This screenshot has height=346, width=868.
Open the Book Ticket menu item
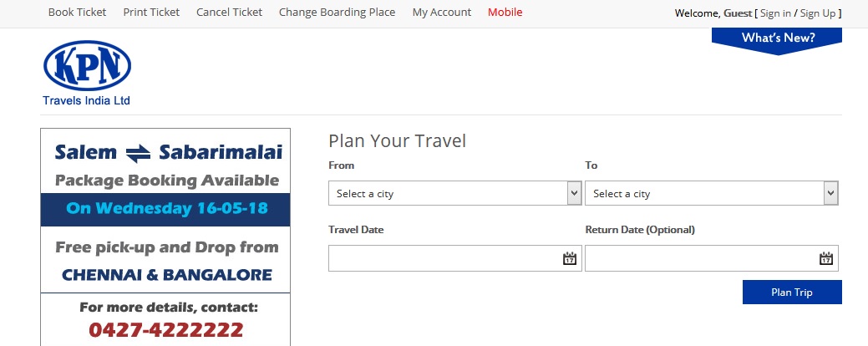[x=77, y=13]
